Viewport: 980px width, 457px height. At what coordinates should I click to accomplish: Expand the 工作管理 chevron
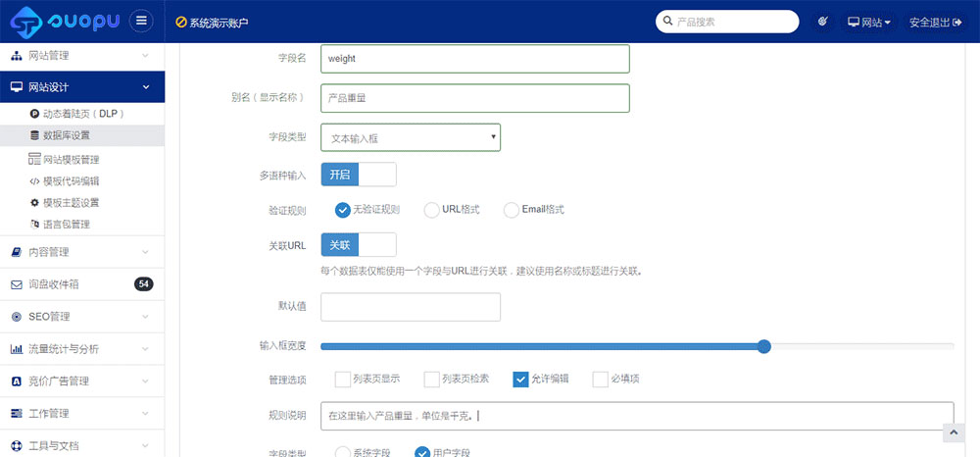(145, 414)
